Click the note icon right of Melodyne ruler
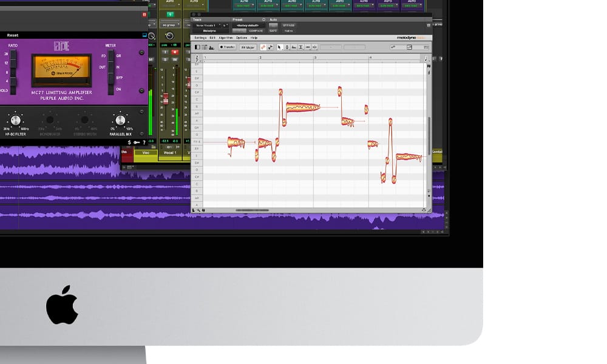Screen dimensions: 607x364 pos(426,58)
